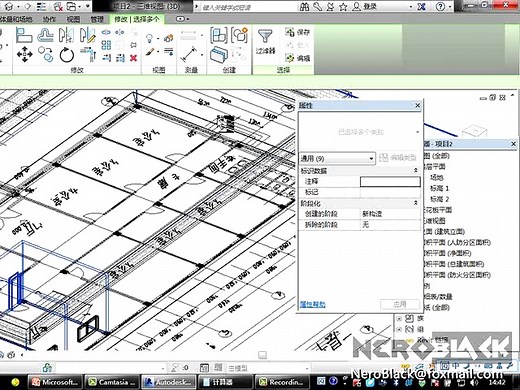
Task: Click the 编辑类型 button
Action: click(x=398, y=158)
